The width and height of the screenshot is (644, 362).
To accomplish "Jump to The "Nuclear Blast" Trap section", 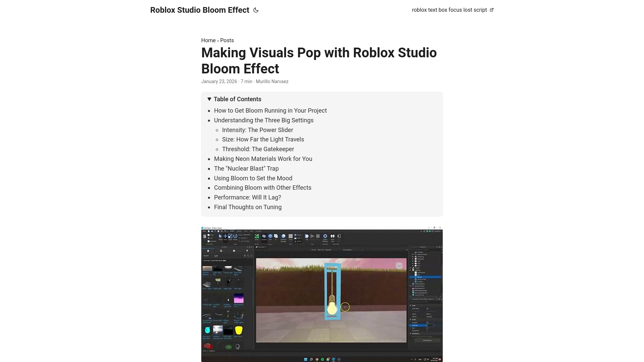I will click(x=246, y=169).
